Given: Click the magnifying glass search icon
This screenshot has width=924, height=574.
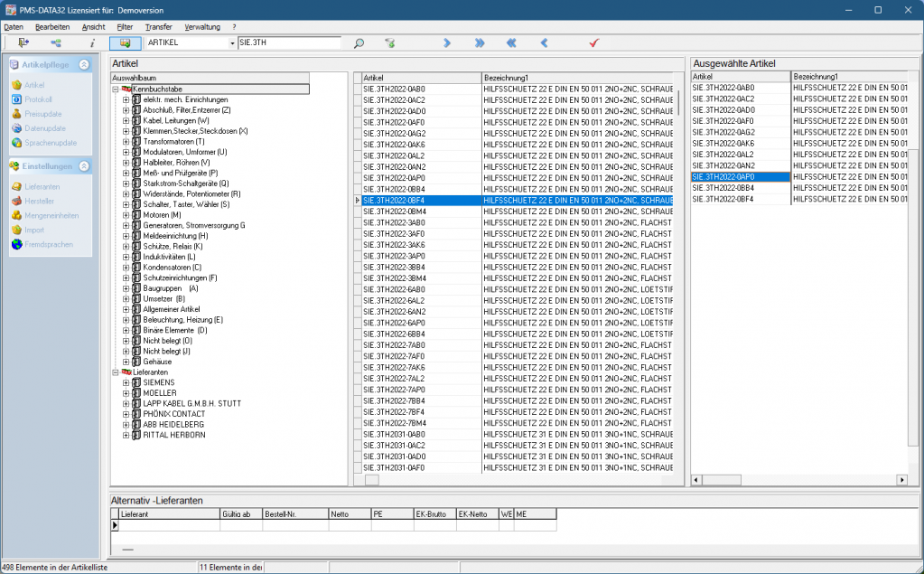Looking at the screenshot, I should 359,42.
